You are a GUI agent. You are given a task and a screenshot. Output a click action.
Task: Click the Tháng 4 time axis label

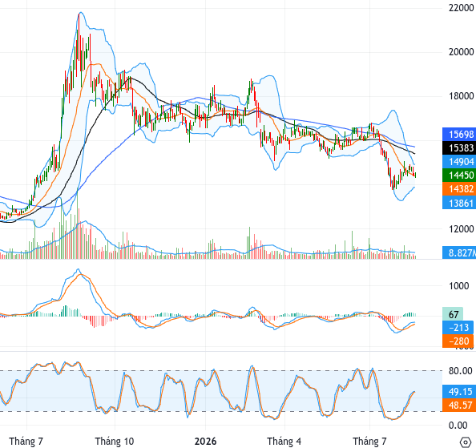284,441
